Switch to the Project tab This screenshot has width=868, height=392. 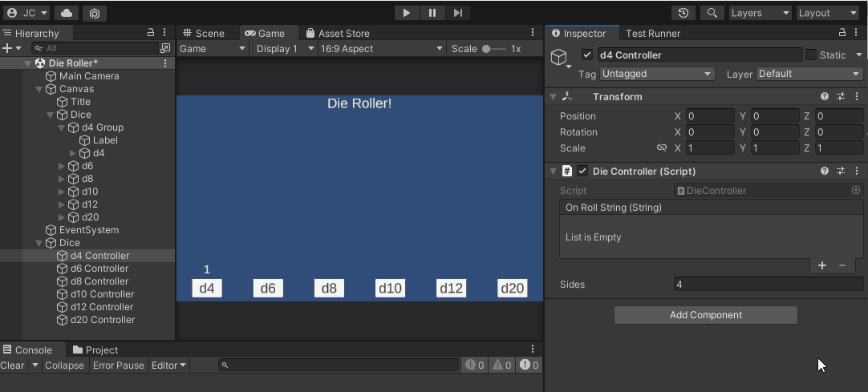(x=95, y=350)
